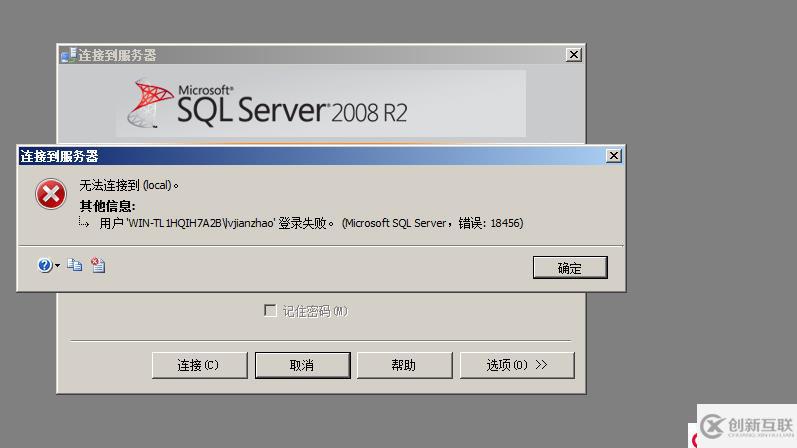Select the error text 登录失败 line
This screenshot has width=797, height=448.
pos(311,223)
